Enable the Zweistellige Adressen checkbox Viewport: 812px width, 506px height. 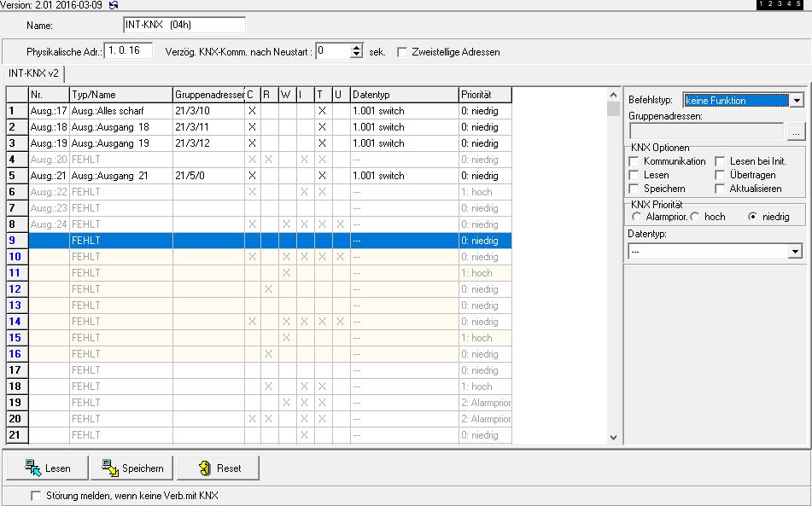click(403, 52)
